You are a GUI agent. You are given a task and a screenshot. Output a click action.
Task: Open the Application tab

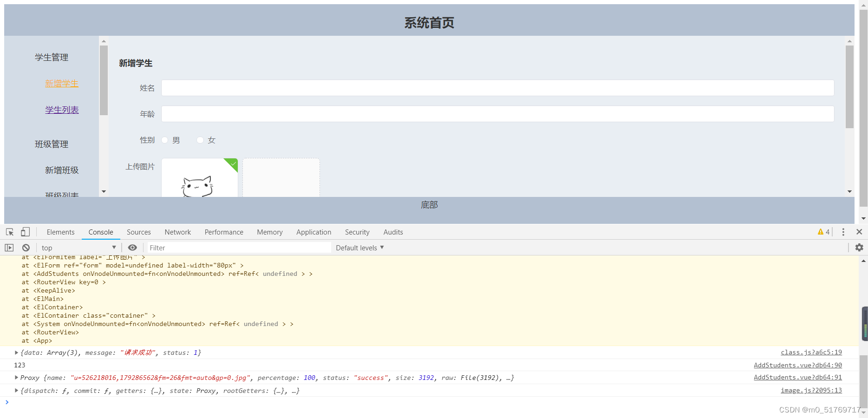[314, 232]
